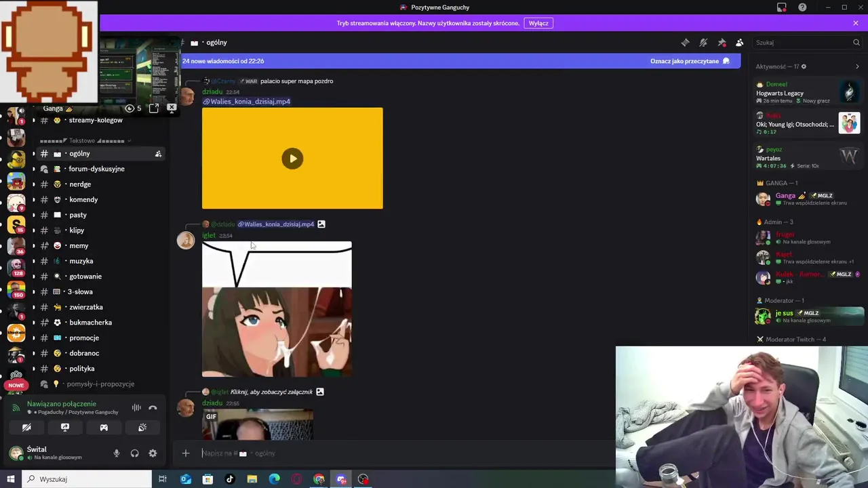Select the ogólny channel
This screenshot has height=488, width=868.
tap(99, 154)
